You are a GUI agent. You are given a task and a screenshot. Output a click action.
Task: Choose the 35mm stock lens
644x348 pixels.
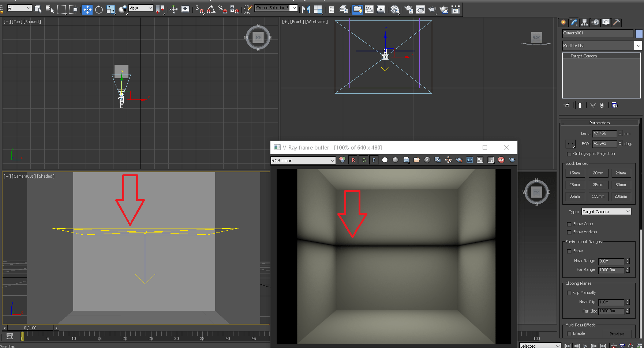598,185
